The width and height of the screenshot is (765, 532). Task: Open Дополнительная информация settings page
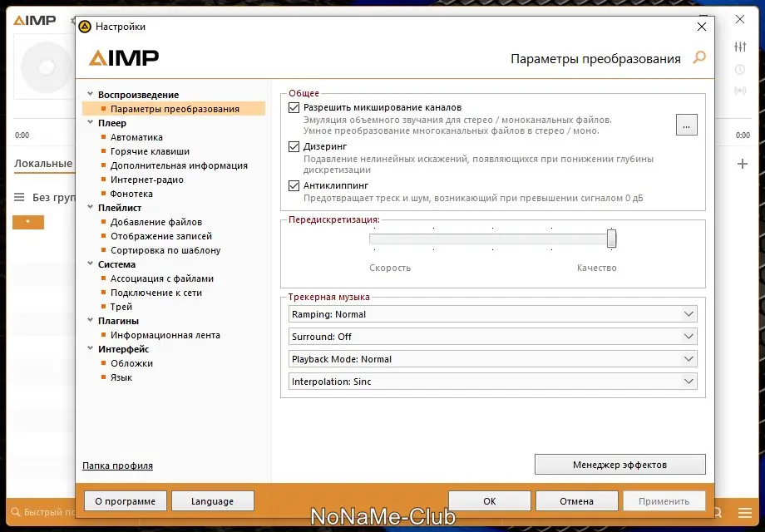179,165
